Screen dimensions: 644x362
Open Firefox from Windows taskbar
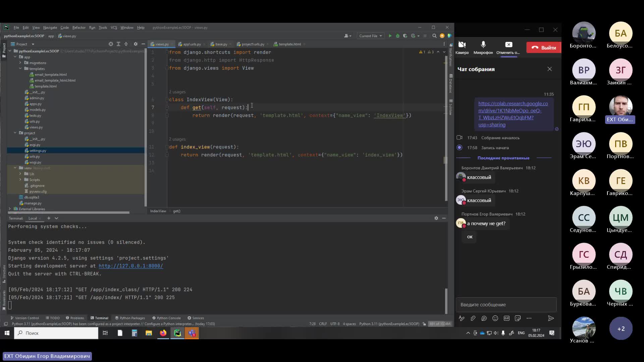163,333
